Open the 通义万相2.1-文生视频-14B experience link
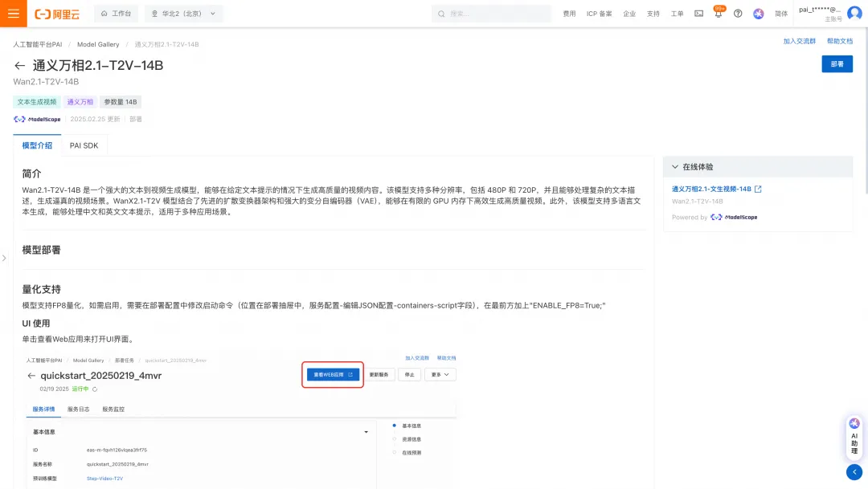 [711, 189]
